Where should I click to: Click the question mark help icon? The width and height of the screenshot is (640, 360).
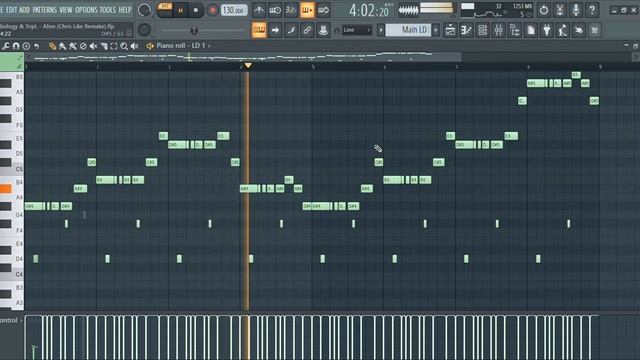pyautogui.click(x=592, y=10)
